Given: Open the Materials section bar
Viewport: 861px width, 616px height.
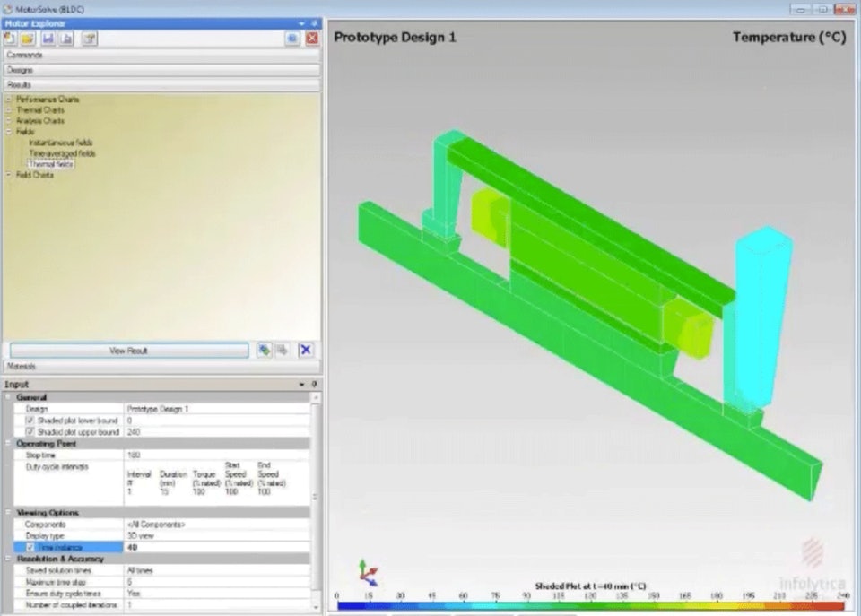Looking at the screenshot, I should point(162,366).
